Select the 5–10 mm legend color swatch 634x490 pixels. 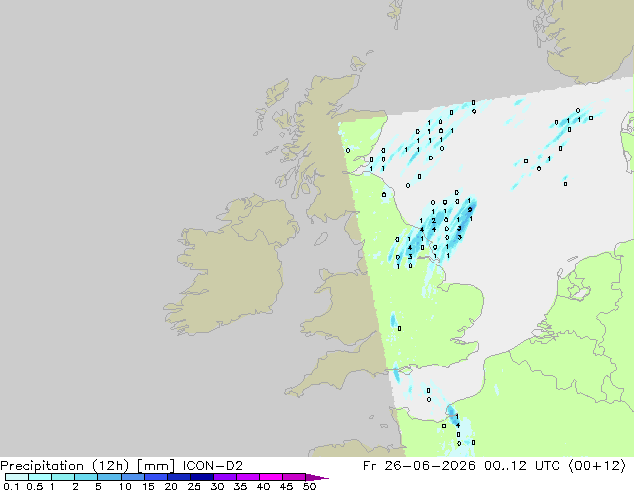pyautogui.click(x=109, y=477)
